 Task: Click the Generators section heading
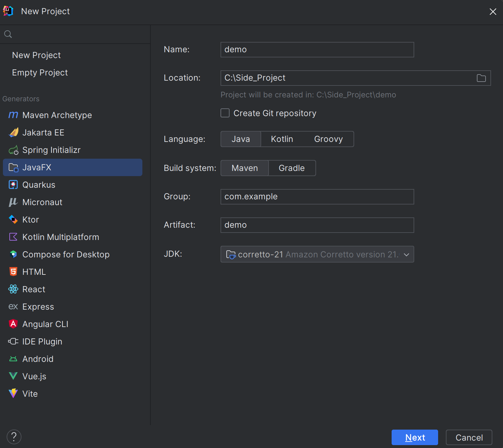[21, 99]
